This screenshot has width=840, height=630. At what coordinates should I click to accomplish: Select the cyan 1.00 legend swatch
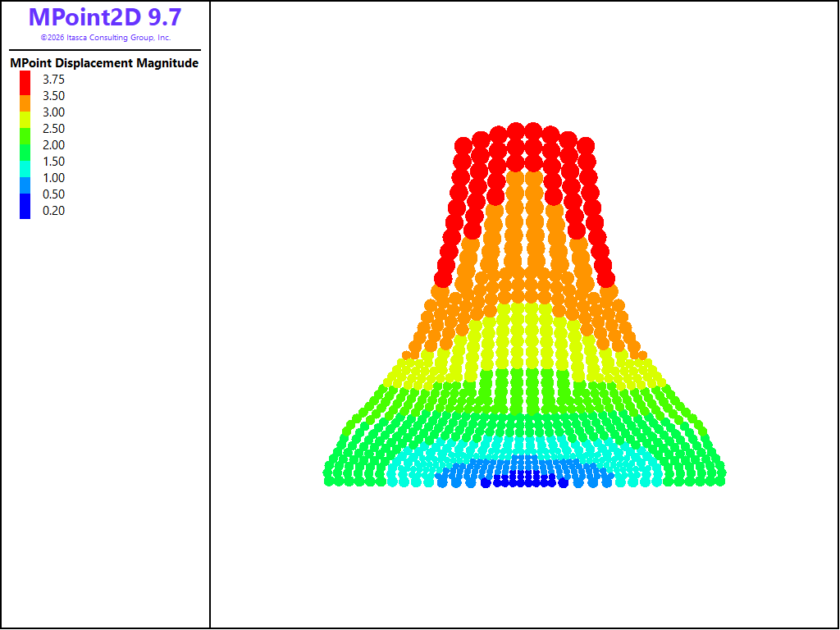click(25, 169)
